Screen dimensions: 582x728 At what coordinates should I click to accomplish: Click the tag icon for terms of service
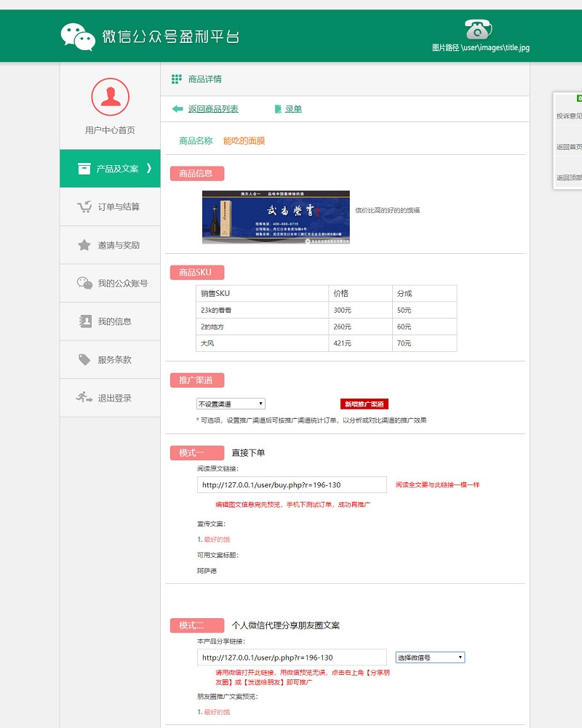[x=84, y=360]
